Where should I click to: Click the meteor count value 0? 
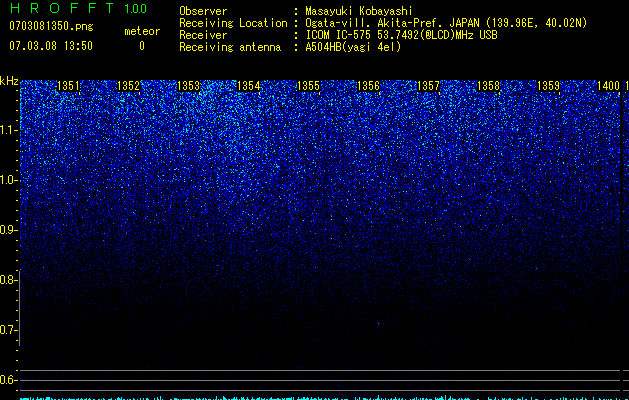[x=142, y=46]
